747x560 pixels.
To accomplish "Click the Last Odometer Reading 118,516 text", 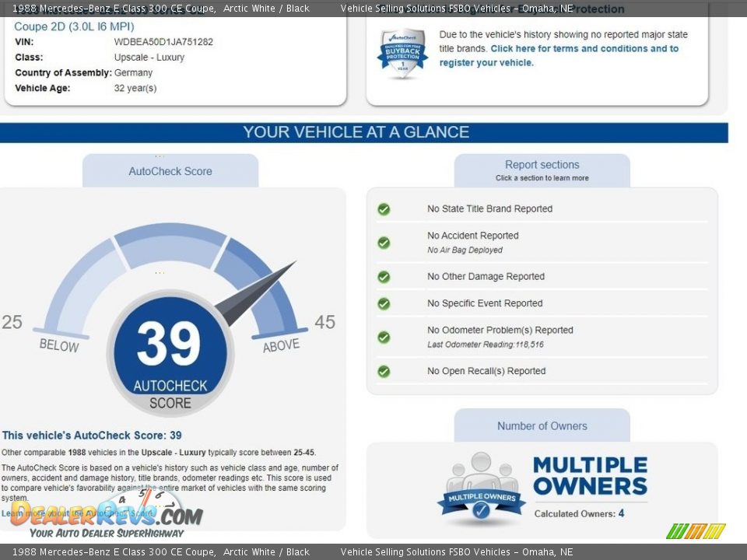I will [x=485, y=345].
